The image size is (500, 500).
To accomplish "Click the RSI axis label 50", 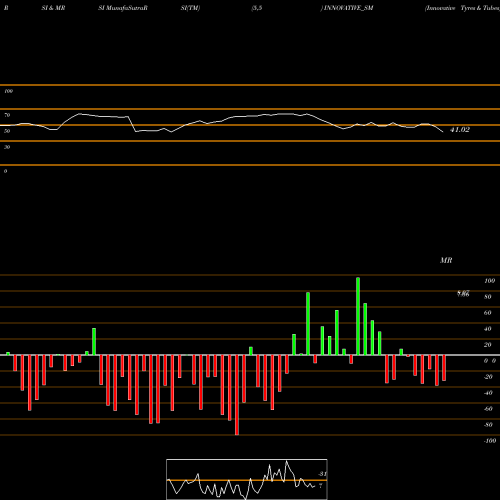I will (x=7, y=131).
